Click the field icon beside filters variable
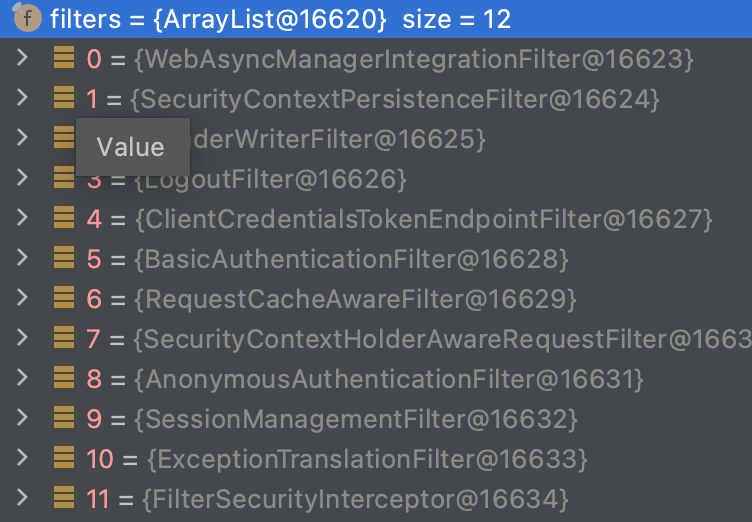 click(26, 17)
